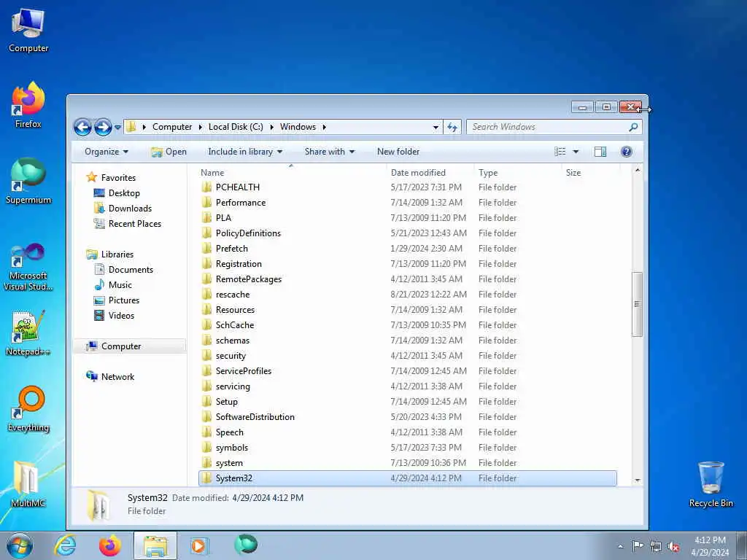Select Desktop under Favorites
The width and height of the screenshot is (747, 560).
[124, 192]
